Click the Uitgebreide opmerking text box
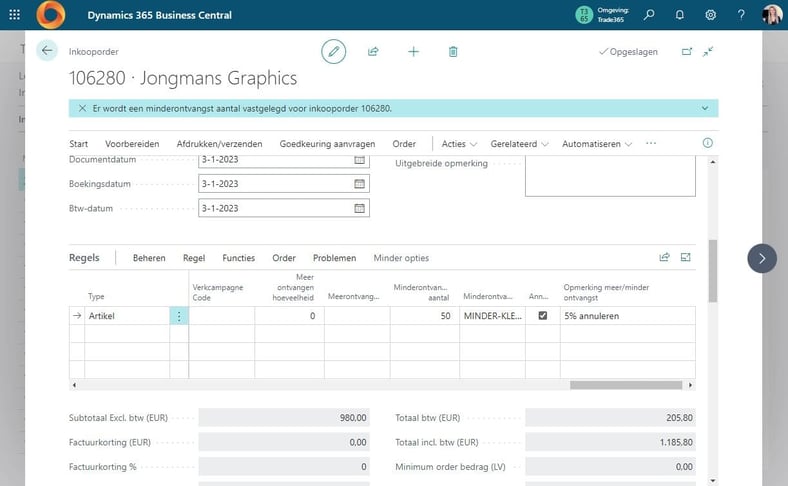 click(610, 176)
